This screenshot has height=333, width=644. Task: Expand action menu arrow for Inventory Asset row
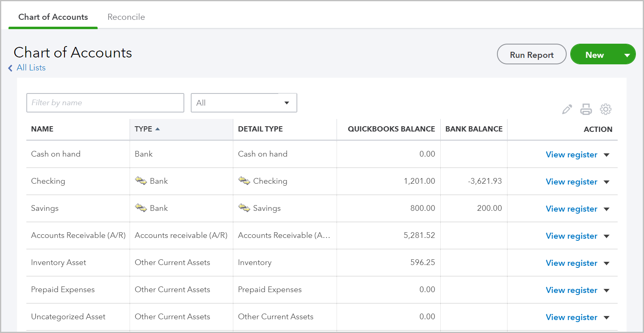click(606, 263)
